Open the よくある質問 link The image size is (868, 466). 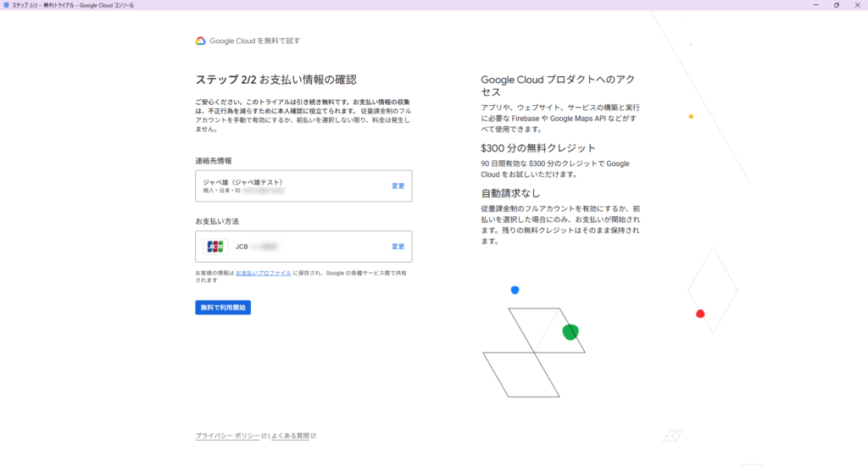tap(291, 436)
